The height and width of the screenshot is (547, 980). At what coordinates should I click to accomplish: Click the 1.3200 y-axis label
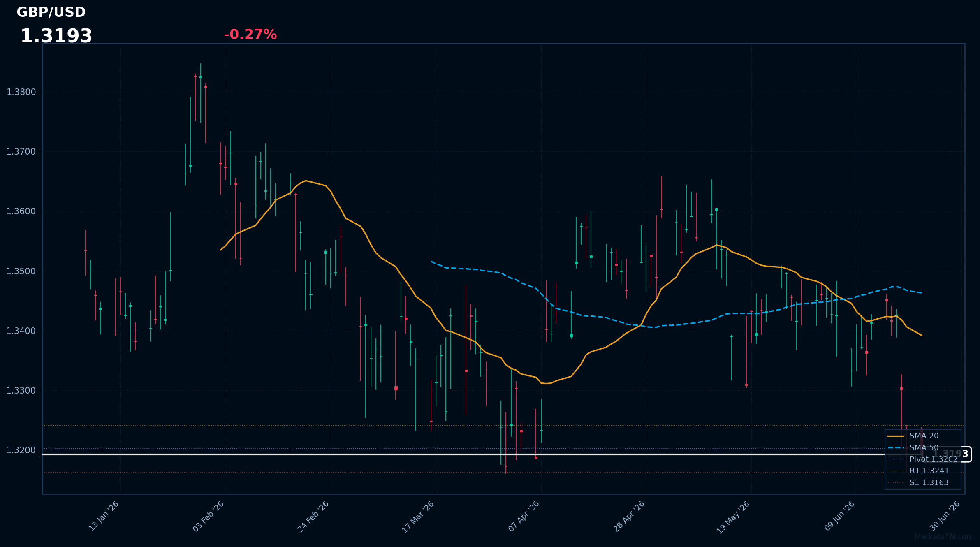21,450
